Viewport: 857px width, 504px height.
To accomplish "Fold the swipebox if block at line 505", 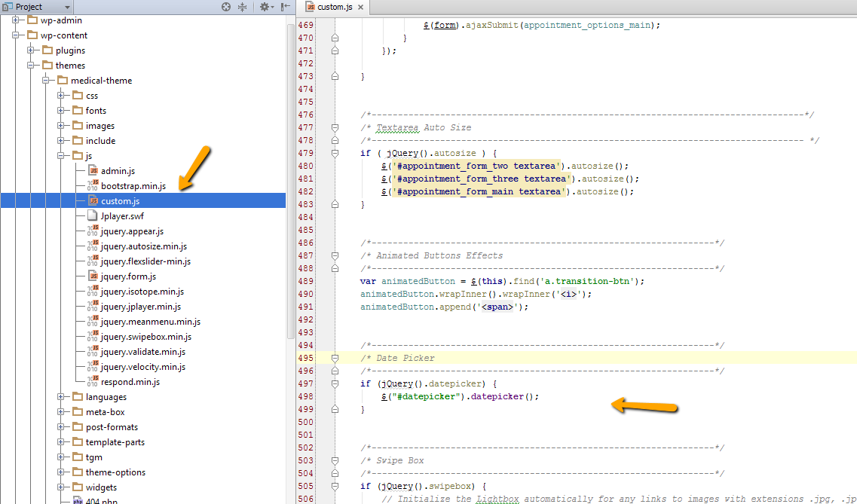I will pyautogui.click(x=335, y=486).
